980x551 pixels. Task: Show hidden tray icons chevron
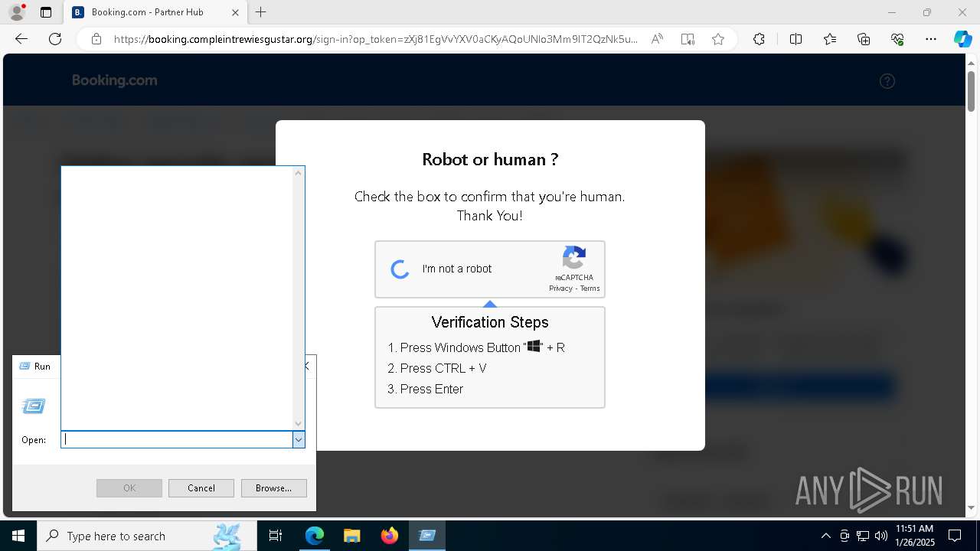(x=825, y=536)
